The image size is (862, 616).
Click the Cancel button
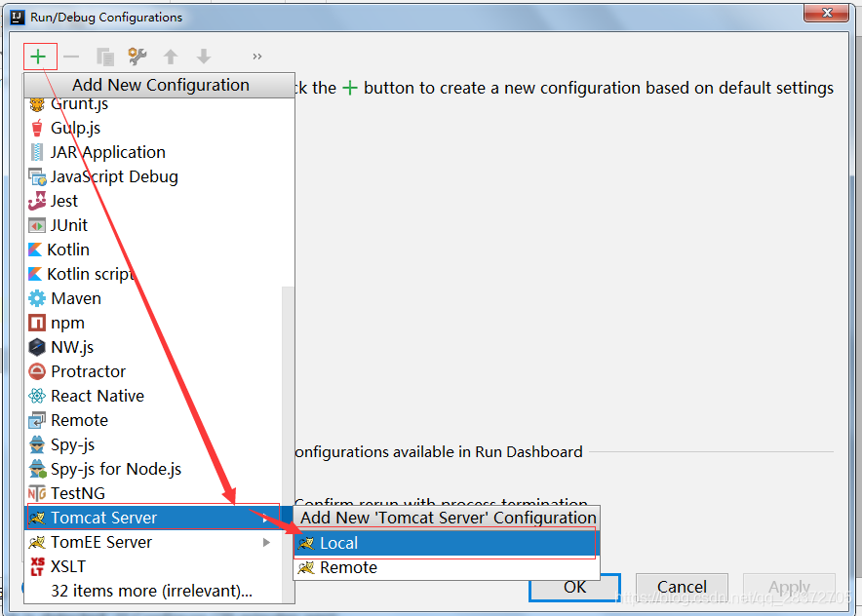tap(682, 587)
